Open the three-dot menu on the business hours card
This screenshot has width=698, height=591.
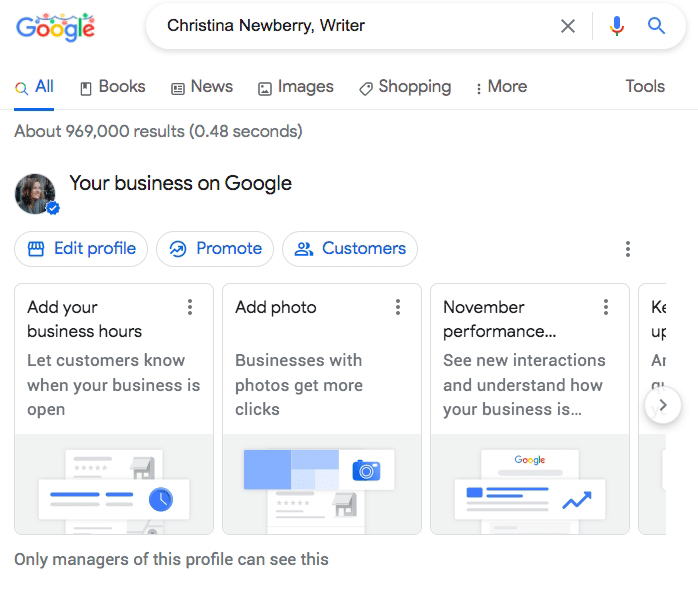coord(190,307)
